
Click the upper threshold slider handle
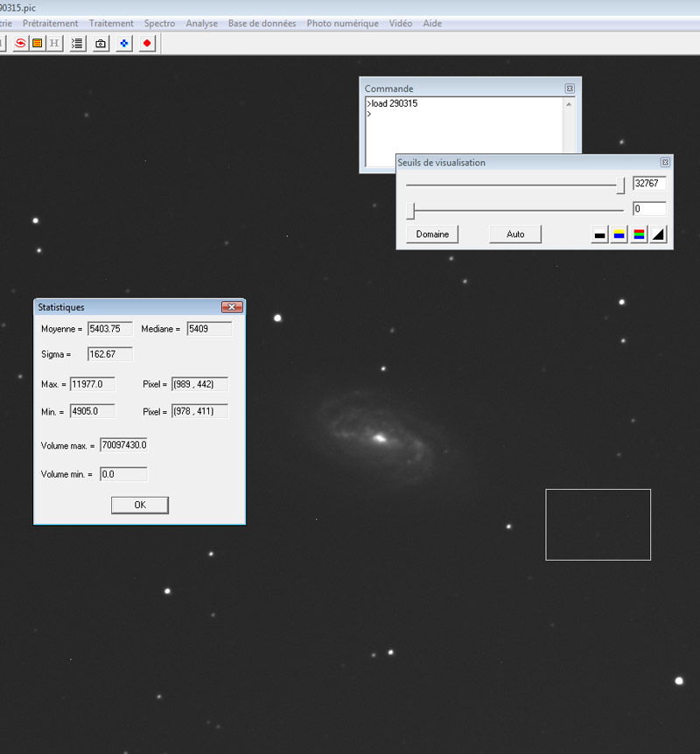coord(620,185)
